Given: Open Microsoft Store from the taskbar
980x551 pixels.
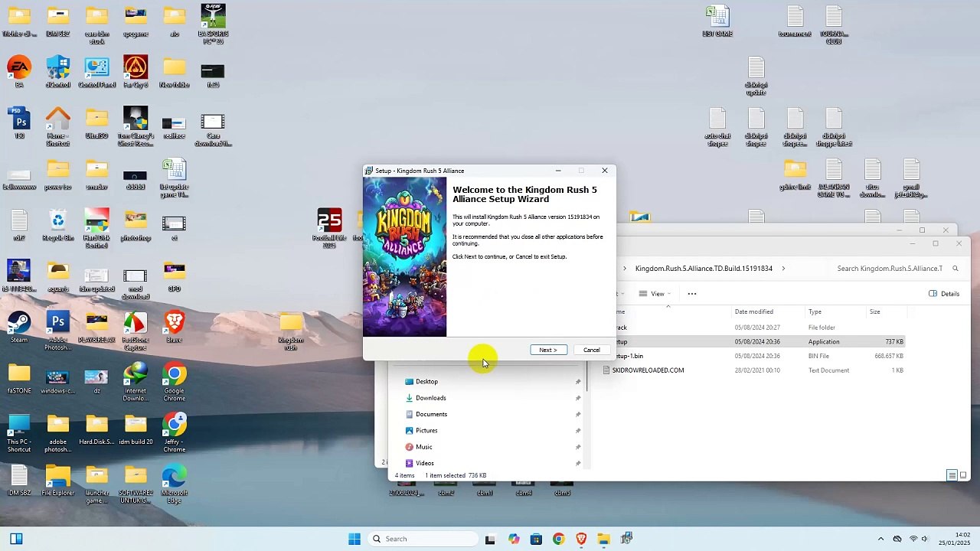Looking at the screenshot, I should click(536, 539).
